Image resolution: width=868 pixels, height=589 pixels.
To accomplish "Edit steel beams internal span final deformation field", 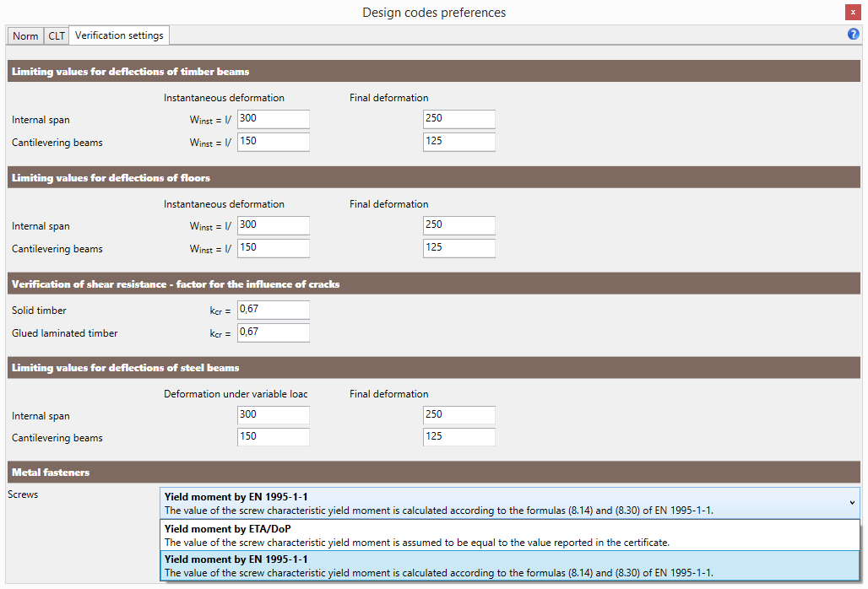I will (x=459, y=415).
